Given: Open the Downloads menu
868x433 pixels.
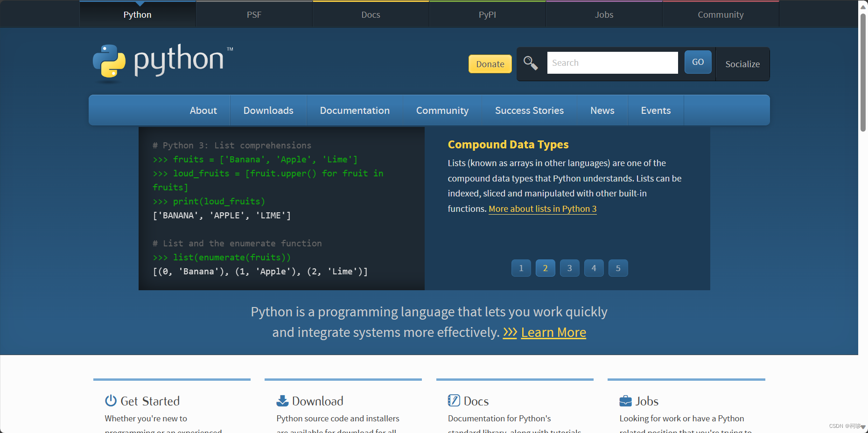Looking at the screenshot, I should (x=268, y=111).
